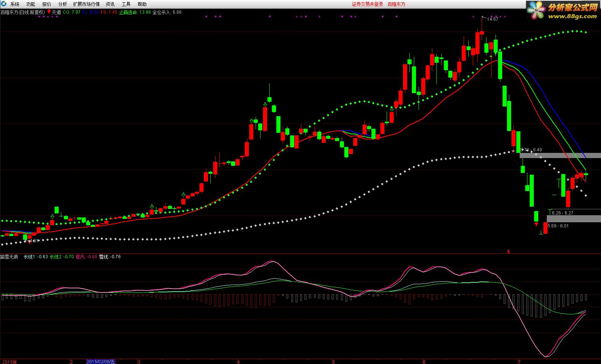The width and height of the screenshot is (601, 364).
Task: Click the CG: 7.97 indicator value
Action: tap(72, 12)
